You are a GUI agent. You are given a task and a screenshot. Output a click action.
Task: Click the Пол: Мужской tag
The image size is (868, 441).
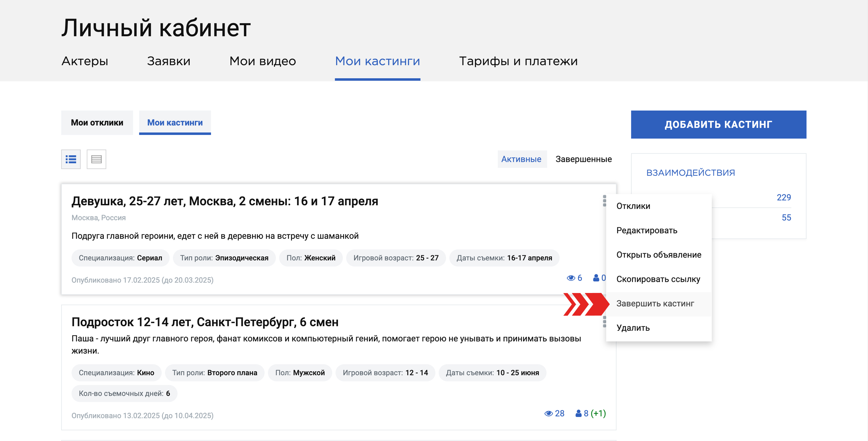tap(300, 372)
